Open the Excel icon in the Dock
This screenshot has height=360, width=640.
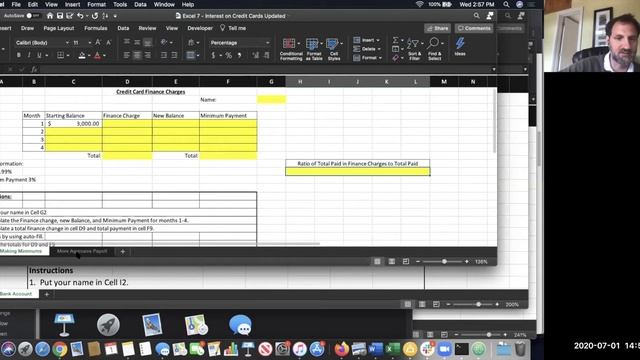(393, 349)
